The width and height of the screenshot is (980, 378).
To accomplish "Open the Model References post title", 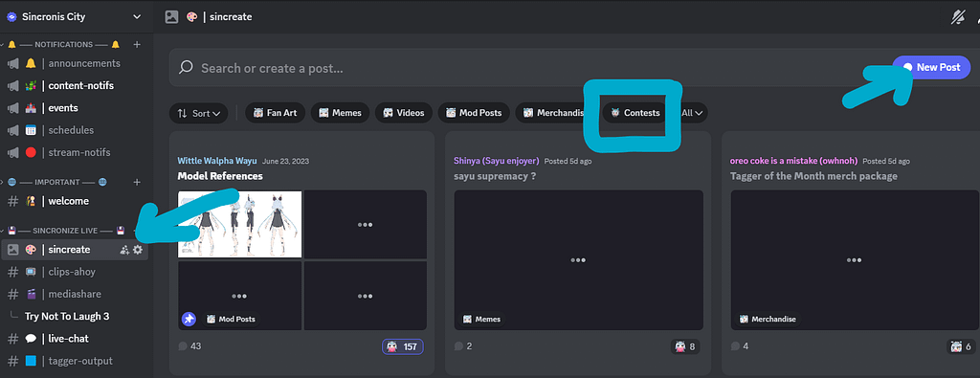I will 220,176.
